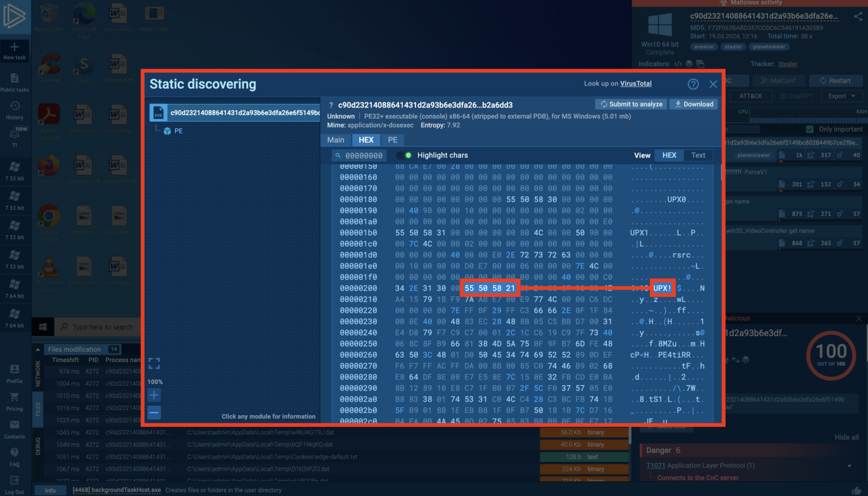The image size is (868, 496).
Task: Click the Submit to analyze button
Action: click(x=631, y=104)
